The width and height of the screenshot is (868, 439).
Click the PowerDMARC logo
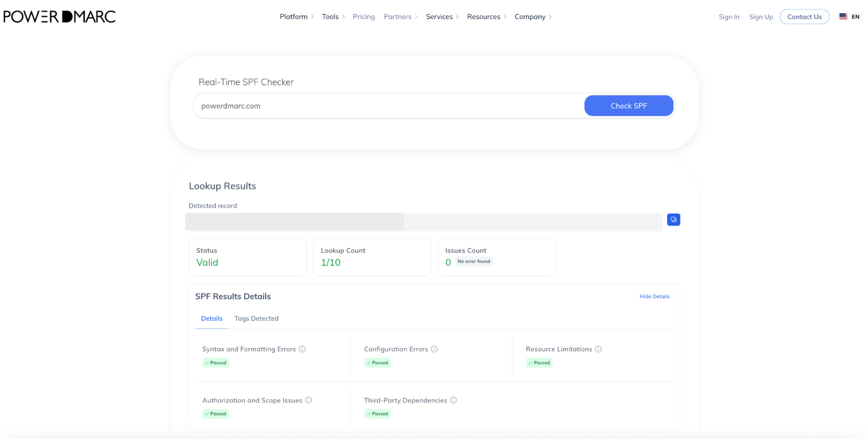click(x=59, y=17)
